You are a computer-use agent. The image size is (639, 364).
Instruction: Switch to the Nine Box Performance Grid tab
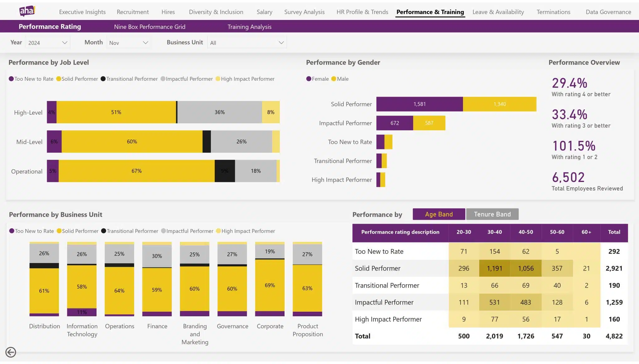(150, 27)
